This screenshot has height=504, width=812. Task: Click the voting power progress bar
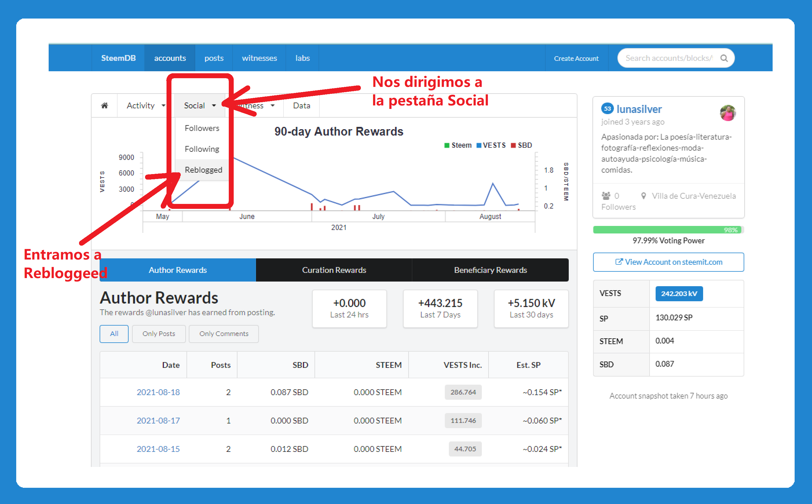point(668,230)
